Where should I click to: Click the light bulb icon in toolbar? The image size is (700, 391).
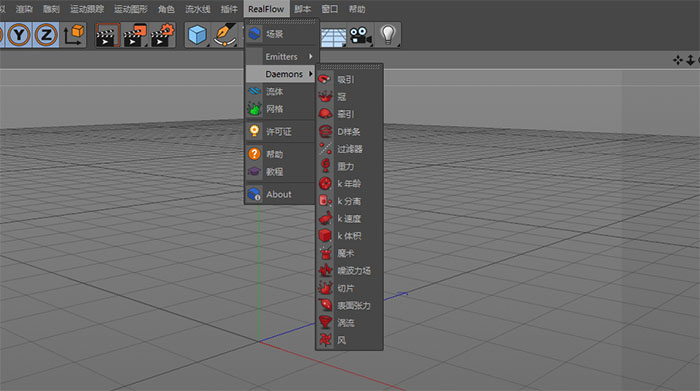[388, 35]
